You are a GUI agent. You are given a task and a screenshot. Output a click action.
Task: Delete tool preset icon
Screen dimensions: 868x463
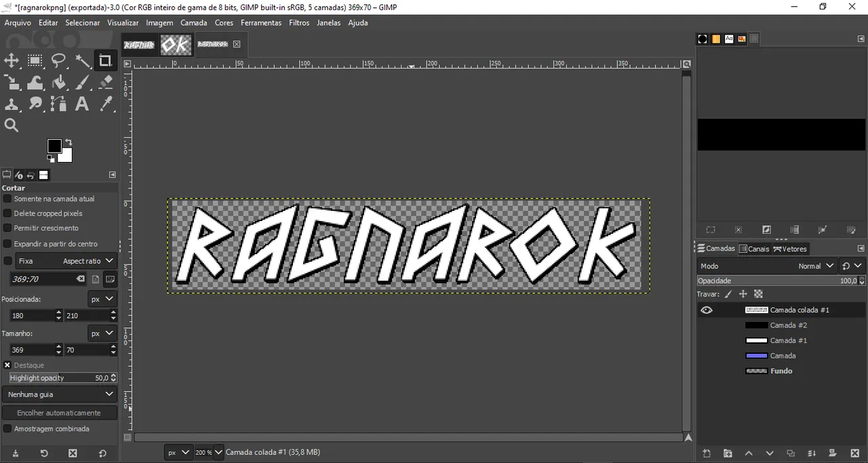73,454
